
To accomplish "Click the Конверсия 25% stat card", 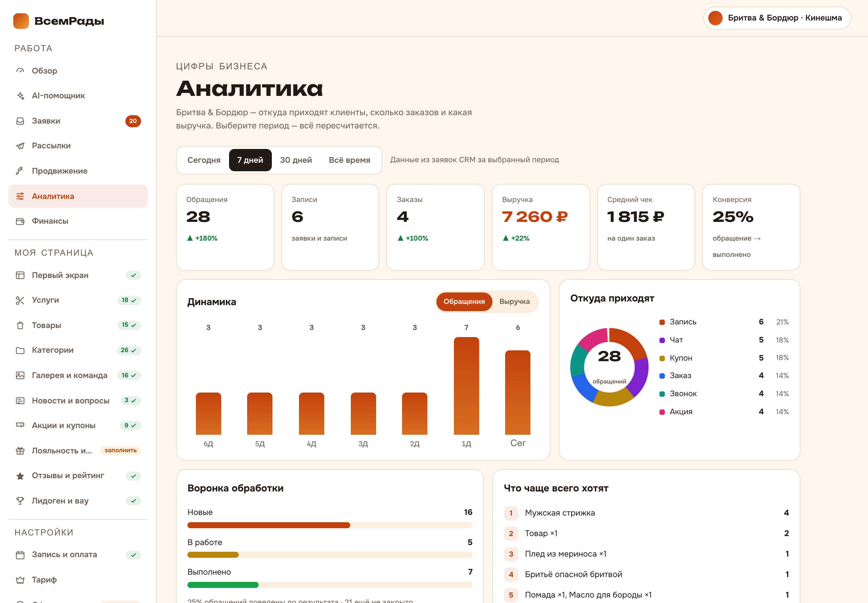I will click(x=751, y=227).
